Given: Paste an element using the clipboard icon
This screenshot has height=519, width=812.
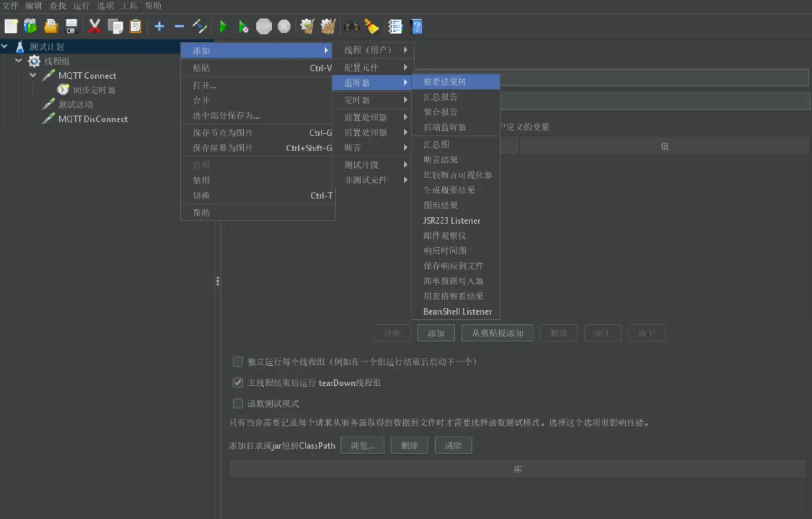Looking at the screenshot, I should point(135,26).
